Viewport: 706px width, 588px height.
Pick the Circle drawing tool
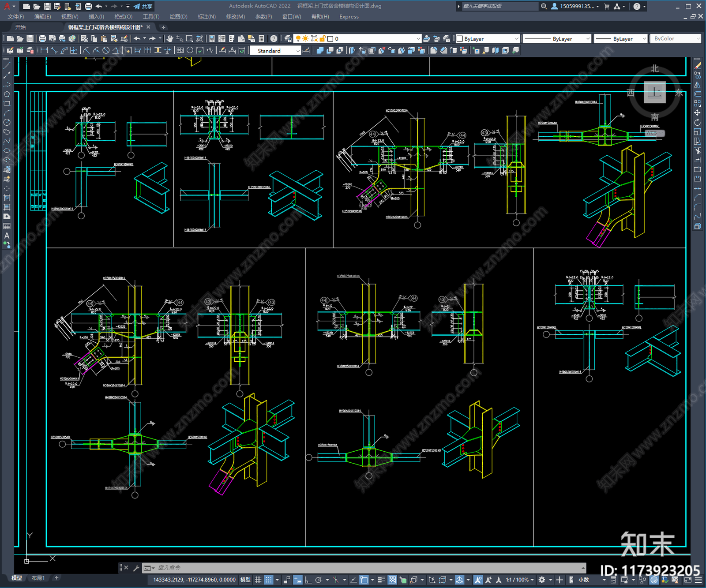(7, 122)
